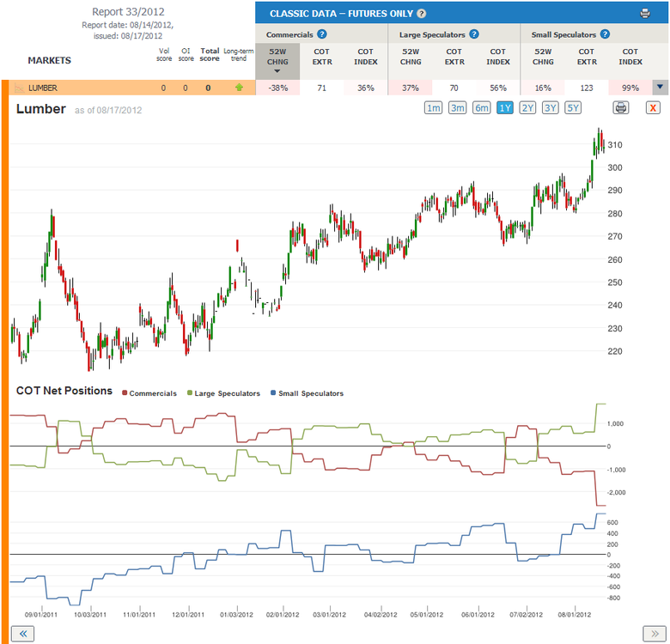Click the Long-term trend column header
Image resolution: width=670 pixels, height=644 pixels.
point(239,54)
